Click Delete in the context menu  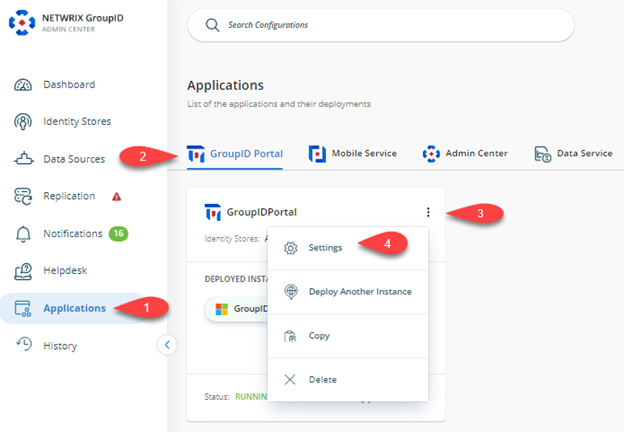[323, 380]
